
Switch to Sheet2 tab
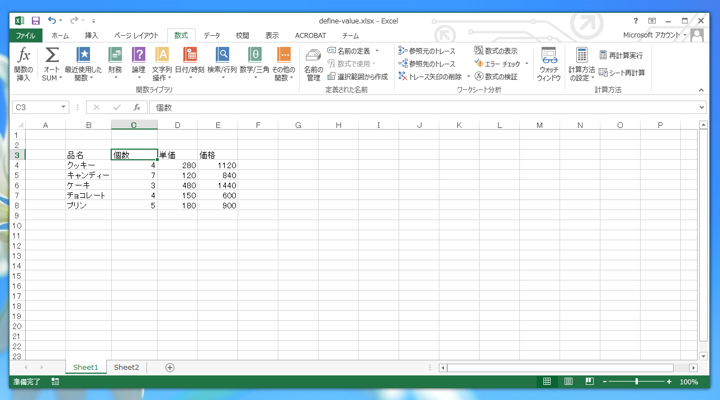click(126, 367)
